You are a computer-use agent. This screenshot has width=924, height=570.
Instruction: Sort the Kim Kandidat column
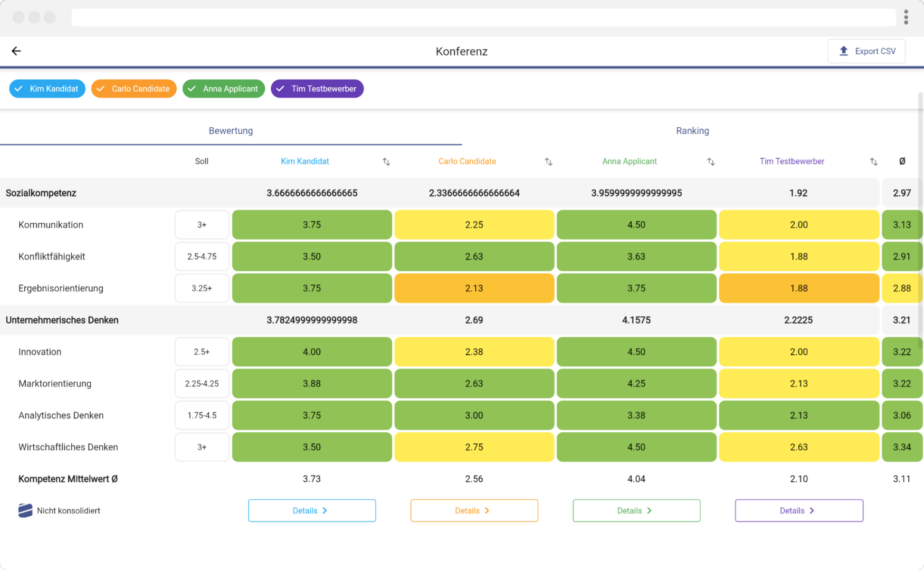(386, 161)
